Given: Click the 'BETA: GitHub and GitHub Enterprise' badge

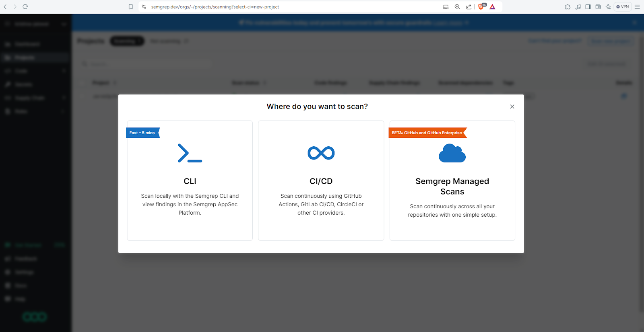Looking at the screenshot, I should tap(427, 133).
